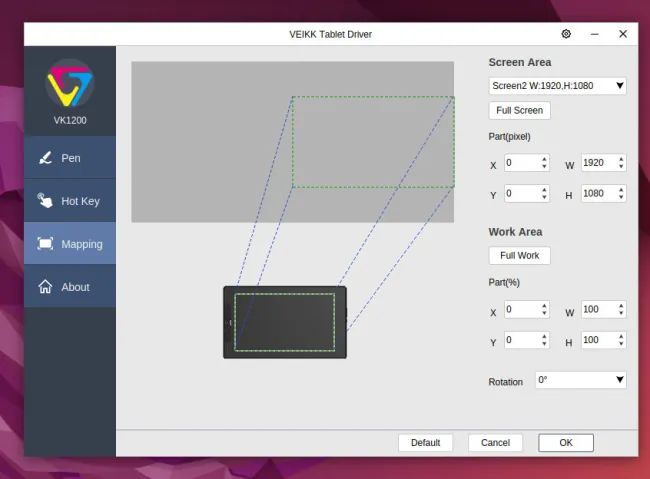Screen dimensions: 650x479
Task: Click the Full Work button
Action: (x=519, y=255)
